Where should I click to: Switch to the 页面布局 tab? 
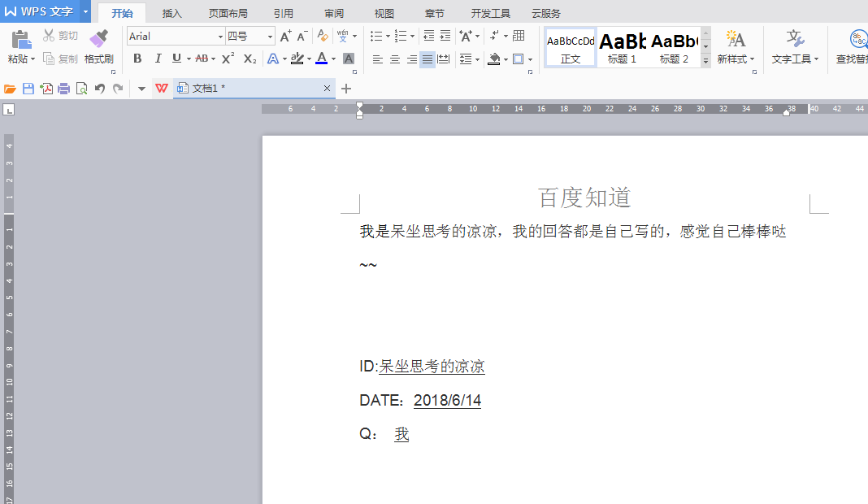click(228, 13)
